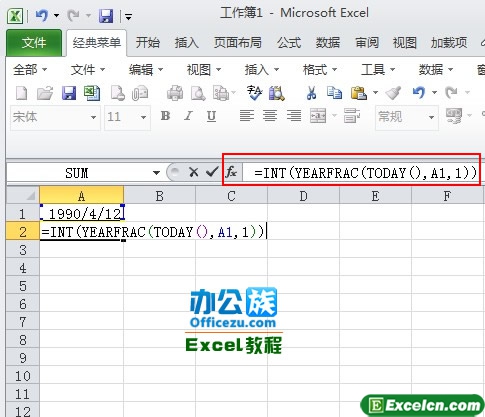
Task: Click the Wrap Text icon
Action: 352,116
